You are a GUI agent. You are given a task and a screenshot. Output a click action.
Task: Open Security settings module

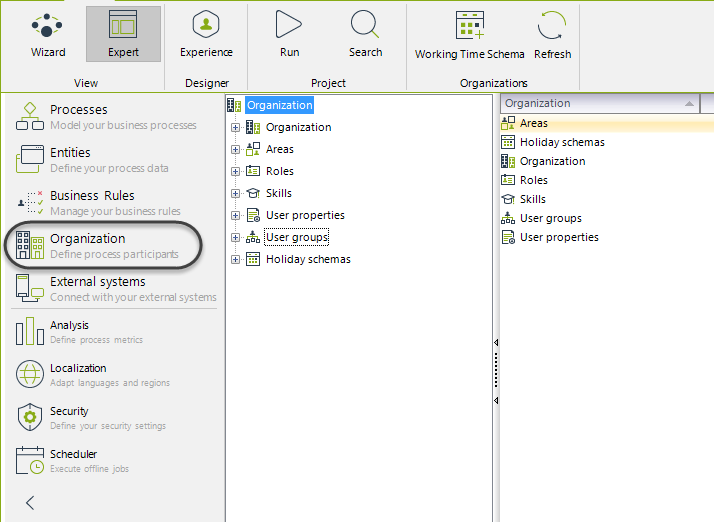91,418
